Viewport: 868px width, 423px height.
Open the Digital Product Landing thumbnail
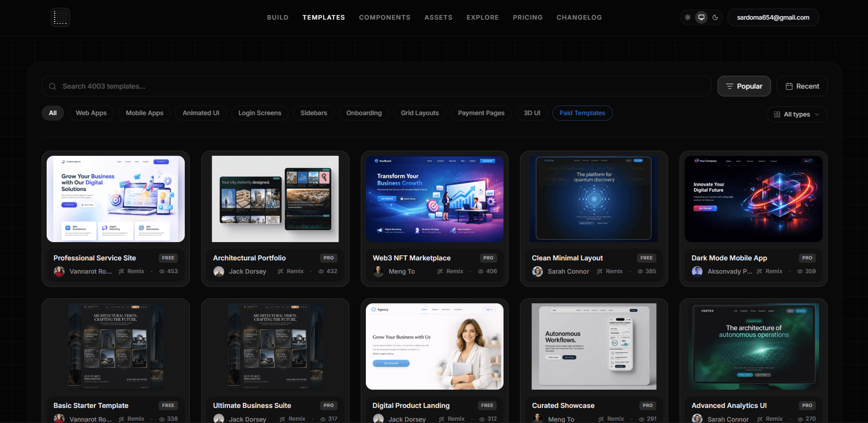[434, 346]
